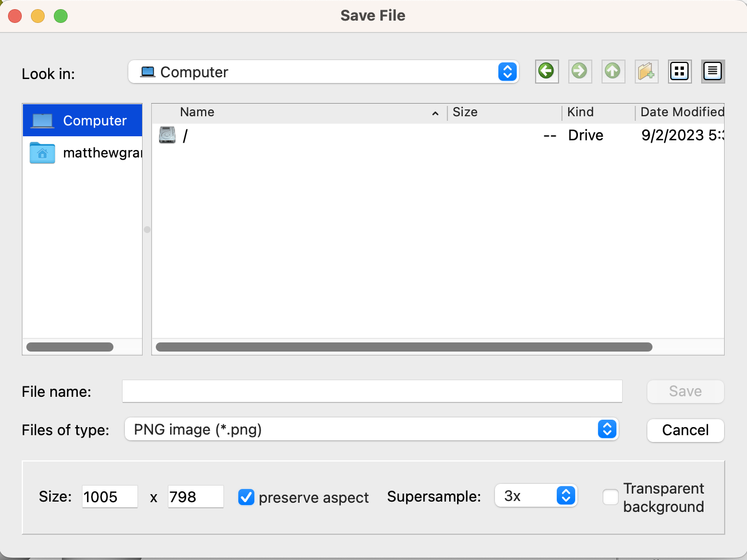Click the file list horizontal scrollbar
747x560 pixels.
coord(404,347)
